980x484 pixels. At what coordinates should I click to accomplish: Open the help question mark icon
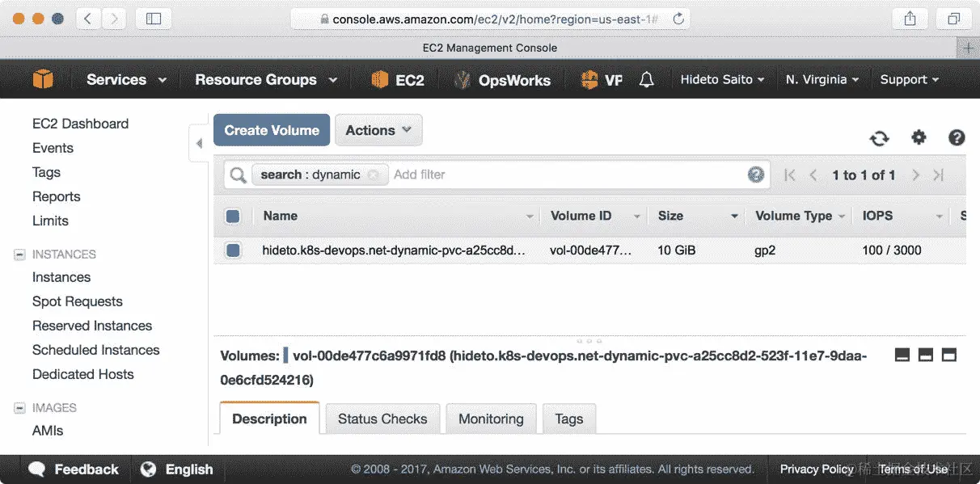957,137
